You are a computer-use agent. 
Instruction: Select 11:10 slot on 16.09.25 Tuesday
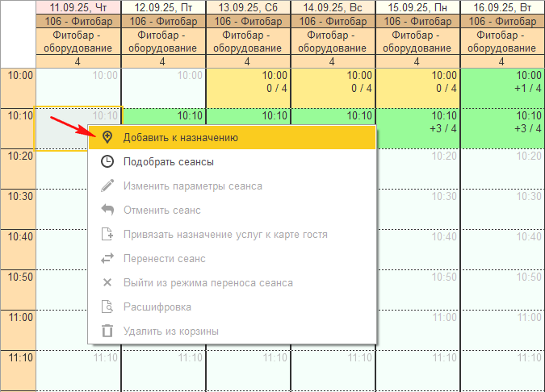click(502, 370)
